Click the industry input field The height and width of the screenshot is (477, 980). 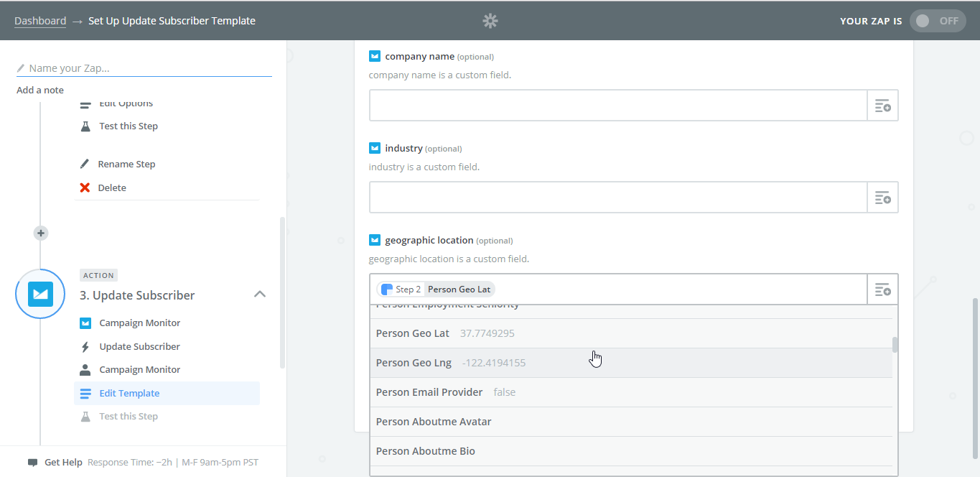click(618, 197)
